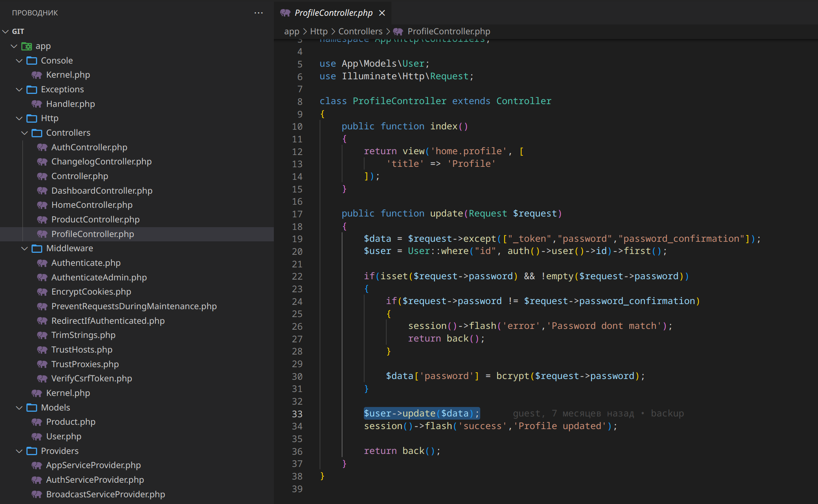This screenshot has height=504, width=818.
Task: Click the app folder icon
Action: click(27, 46)
